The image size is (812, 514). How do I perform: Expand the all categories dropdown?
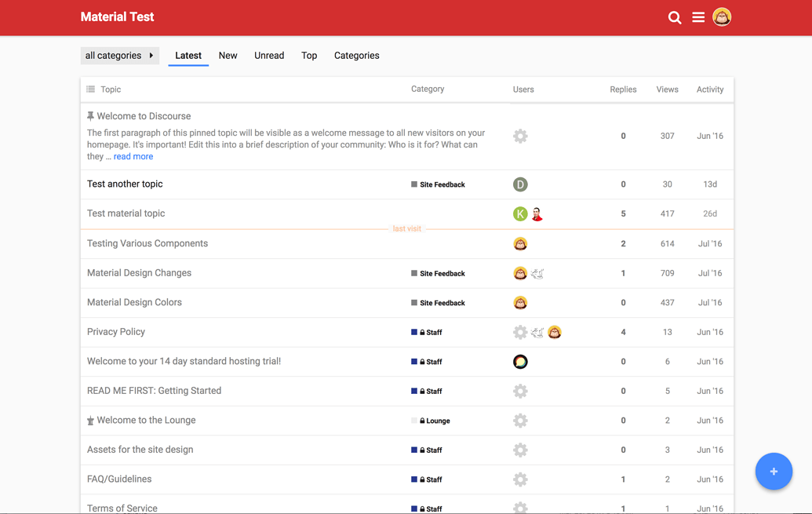click(119, 56)
